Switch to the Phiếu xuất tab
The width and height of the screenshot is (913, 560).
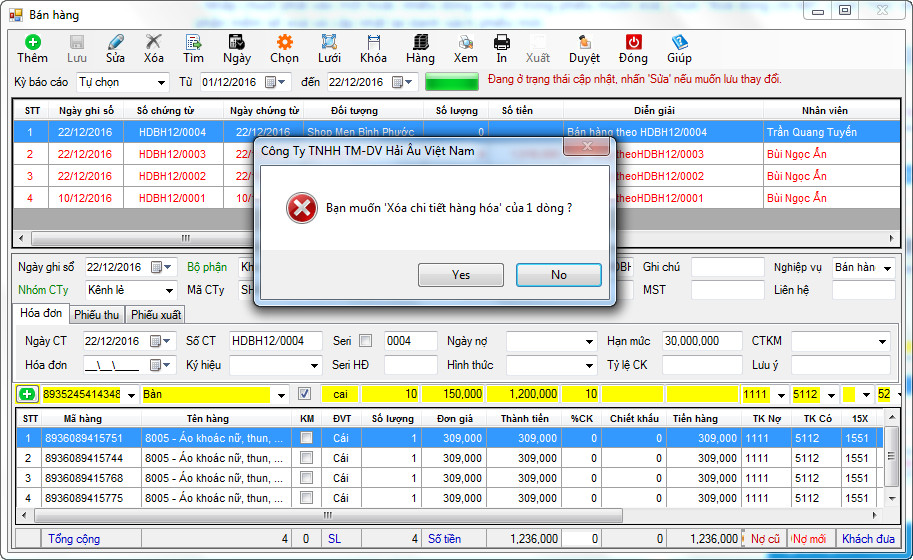[x=156, y=314]
